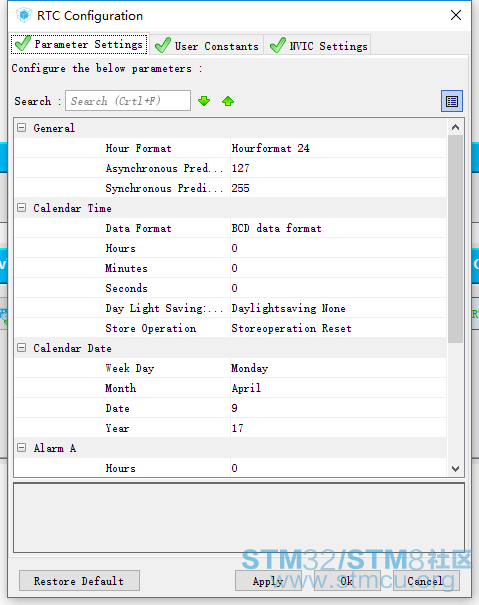
Task: Click the Cancel button
Action: [426, 581]
